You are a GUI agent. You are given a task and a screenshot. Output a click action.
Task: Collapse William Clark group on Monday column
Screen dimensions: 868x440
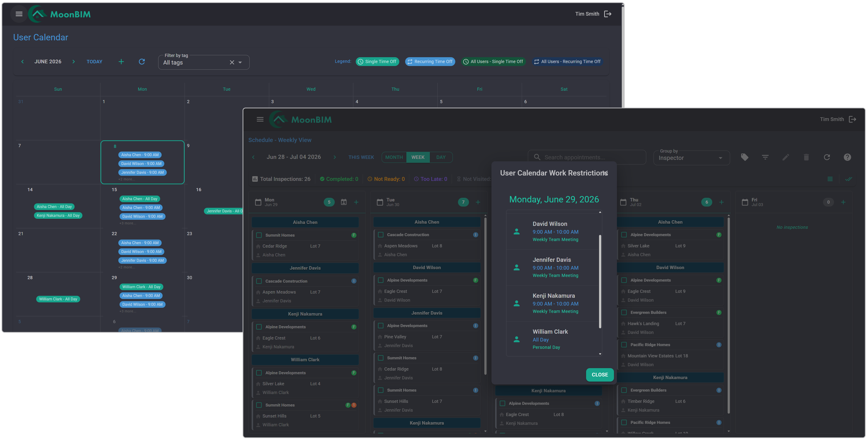(305, 360)
